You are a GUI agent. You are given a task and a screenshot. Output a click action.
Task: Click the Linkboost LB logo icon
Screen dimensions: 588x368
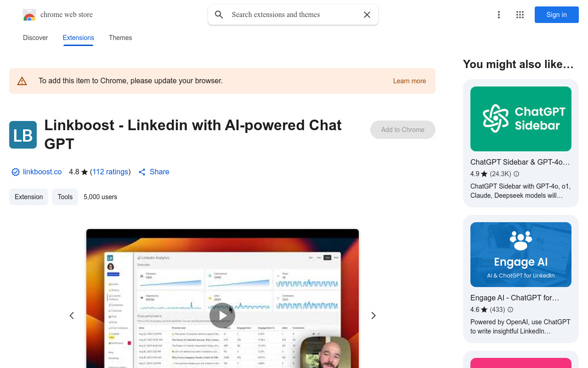tap(23, 135)
